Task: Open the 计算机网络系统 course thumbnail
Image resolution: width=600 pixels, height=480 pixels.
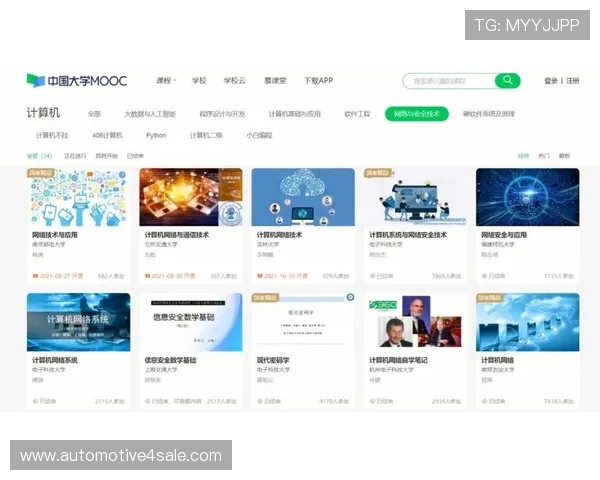Action: (78, 322)
